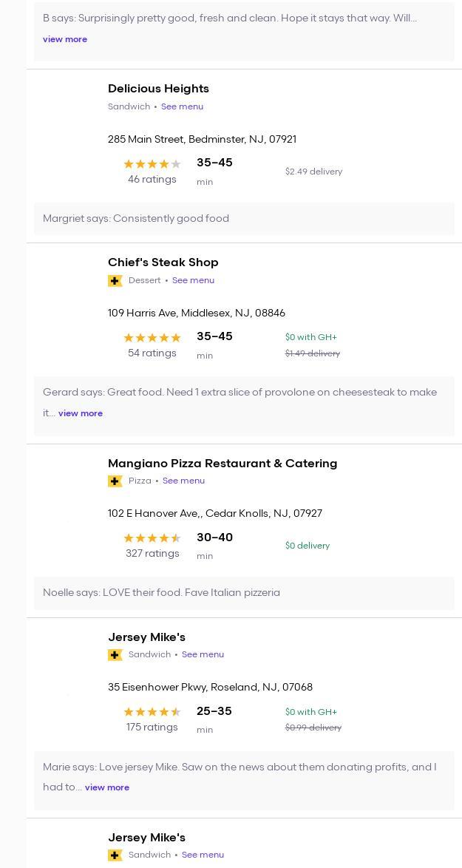Open See menu for Jersey Mike's Roseland

[203, 654]
